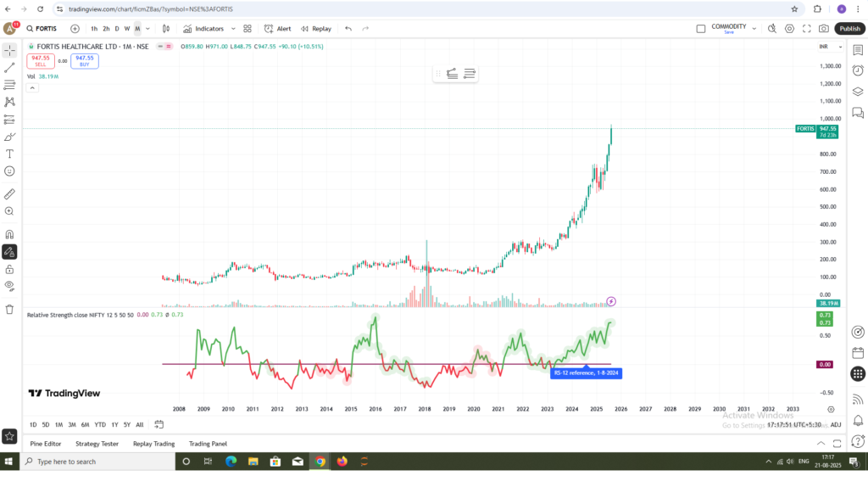Start bar Replay mode
This screenshot has height=504, width=868.
316,29
